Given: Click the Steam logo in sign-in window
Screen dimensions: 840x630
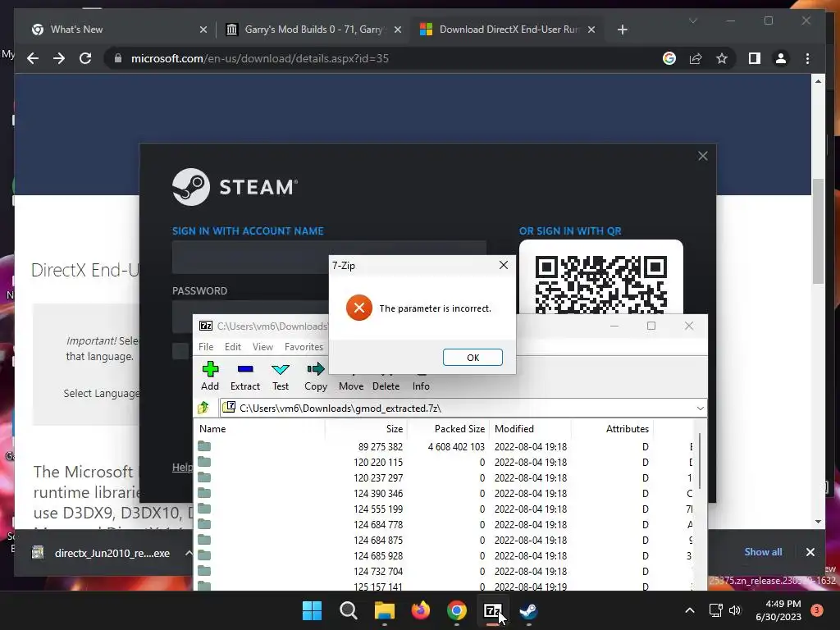Looking at the screenshot, I should (x=235, y=187).
